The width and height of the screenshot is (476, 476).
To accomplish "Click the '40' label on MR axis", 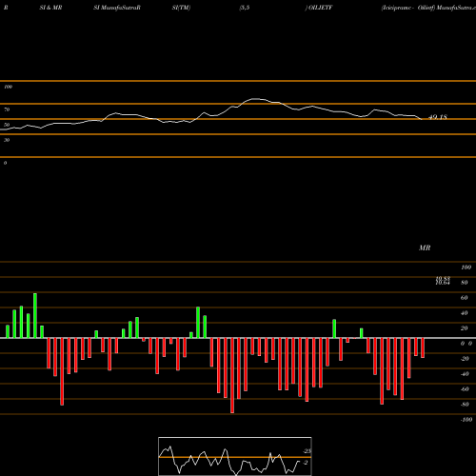I will coord(465,313).
